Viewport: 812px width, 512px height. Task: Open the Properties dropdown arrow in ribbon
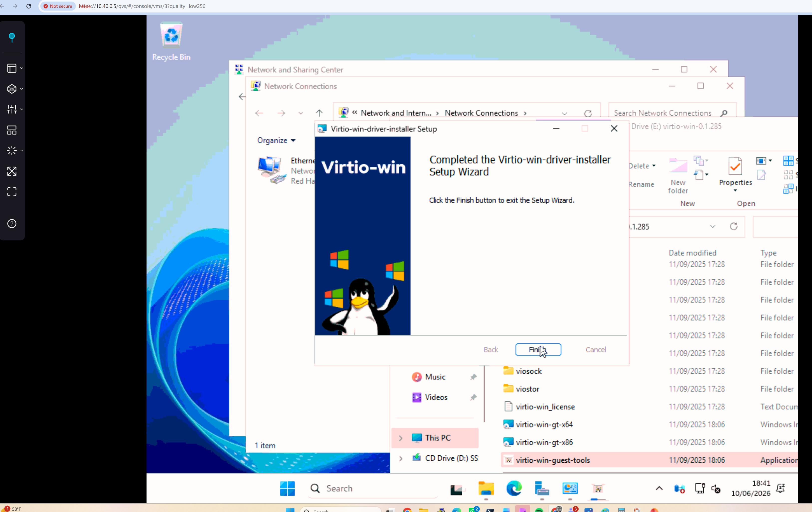735,191
